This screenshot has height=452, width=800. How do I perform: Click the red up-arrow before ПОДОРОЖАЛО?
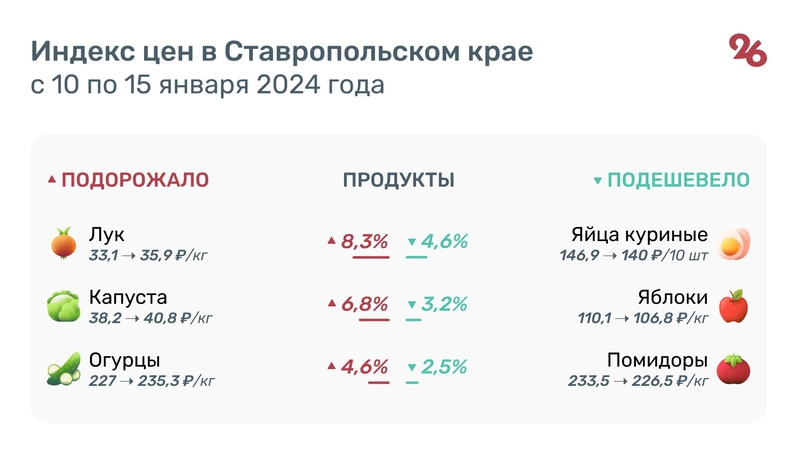(x=52, y=181)
